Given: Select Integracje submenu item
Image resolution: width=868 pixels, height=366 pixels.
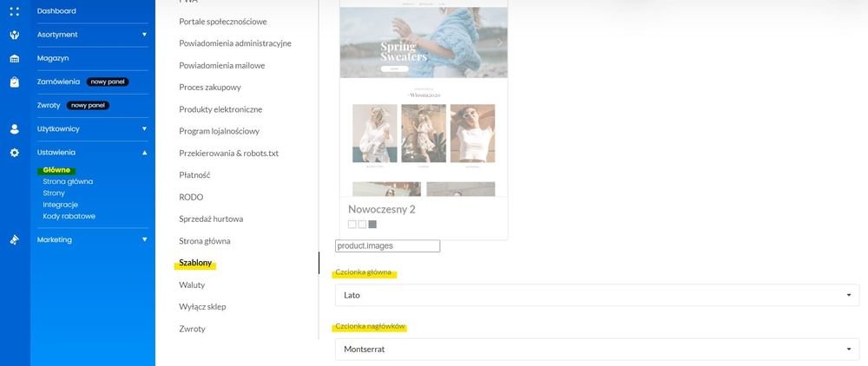Looking at the screenshot, I should click(x=61, y=205).
